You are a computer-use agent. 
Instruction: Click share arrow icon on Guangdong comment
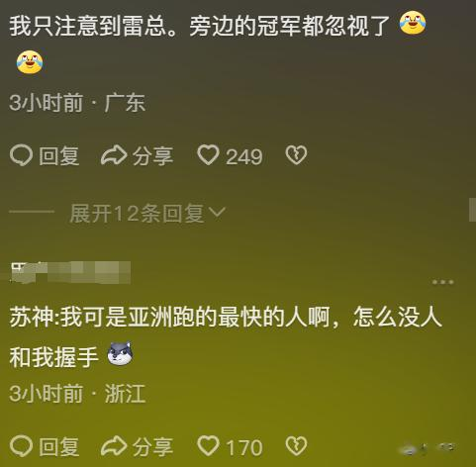coord(114,155)
